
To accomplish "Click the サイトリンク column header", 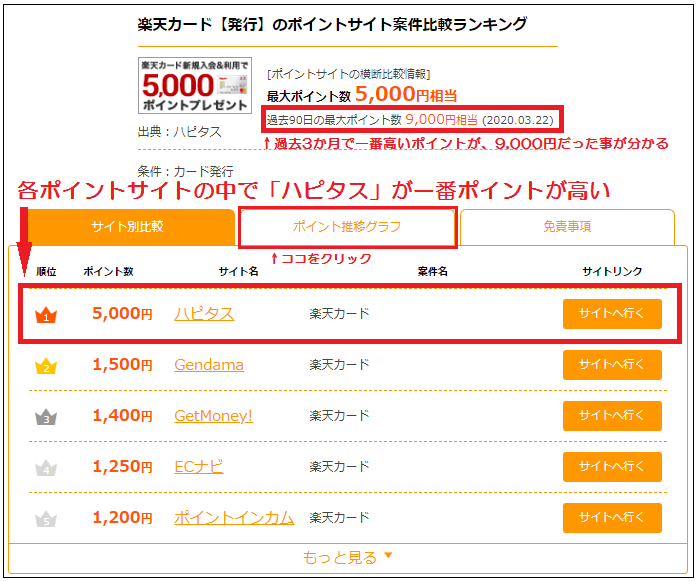I will (612, 272).
